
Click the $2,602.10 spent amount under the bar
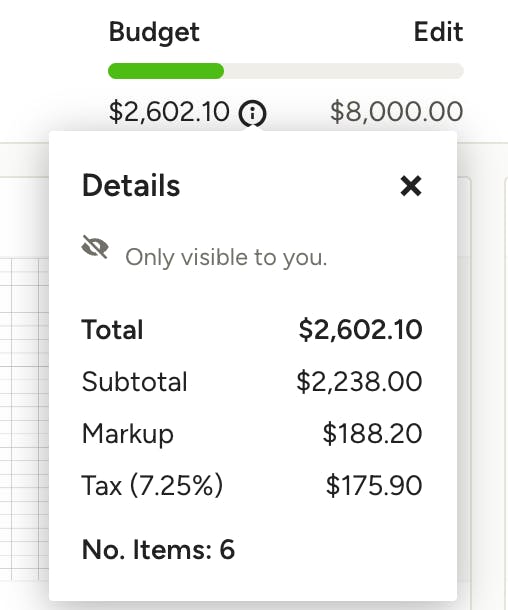point(169,112)
